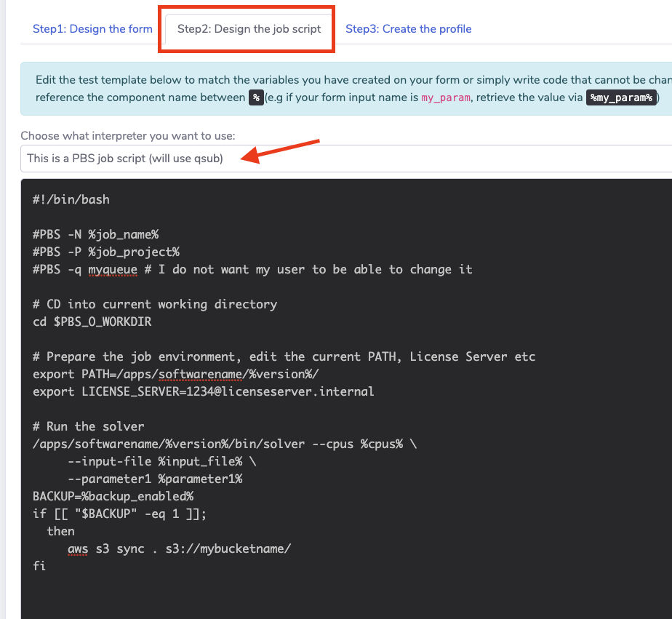Click the pink my_param text in info box
Viewport: 672px width, 619px height.
click(x=445, y=97)
